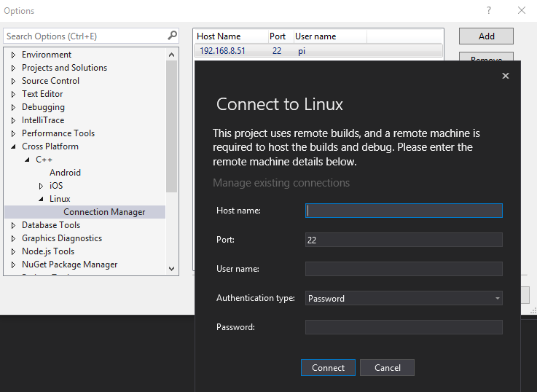Click into the User name field
The height and width of the screenshot is (392, 537).
tap(404, 269)
